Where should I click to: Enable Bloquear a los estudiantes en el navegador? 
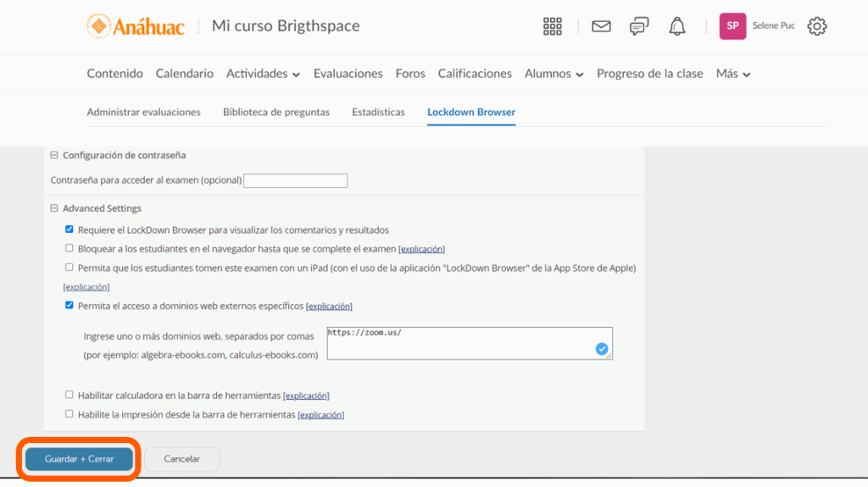pyautogui.click(x=70, y=248)
